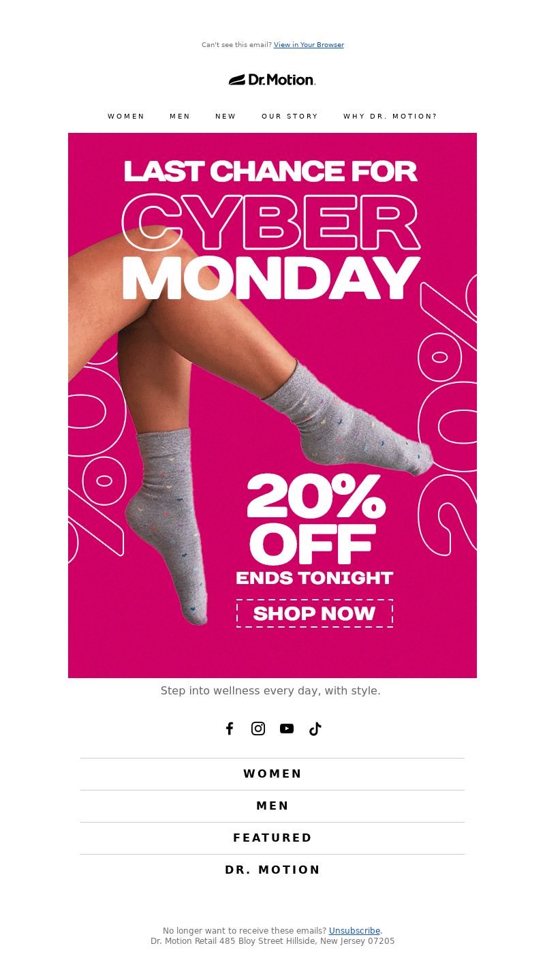The height and width of the screenshot is (980, 545).
Task: Open WHY DR. MOTION? navigation item
Action: tap(390, 117)
